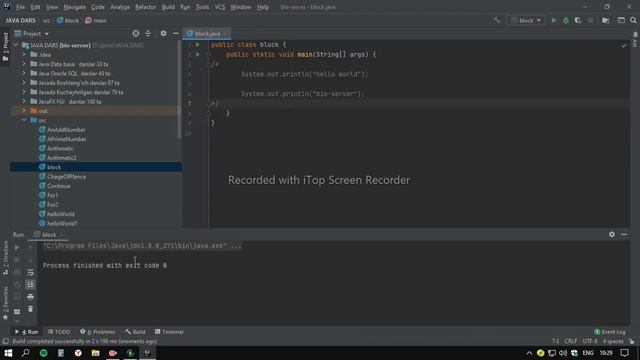640x360 pixels.
Task: Open Windows Start menu
Action: click(x=8, y=353)
